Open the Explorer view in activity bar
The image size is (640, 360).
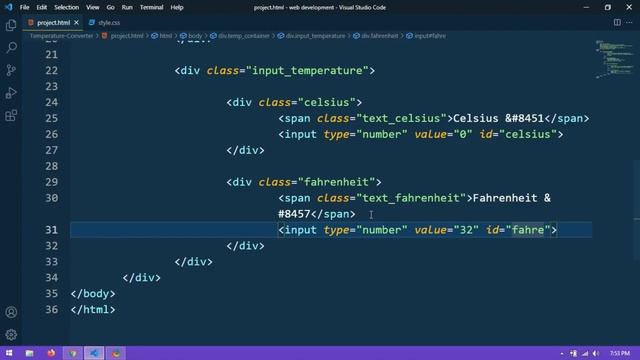11,25
